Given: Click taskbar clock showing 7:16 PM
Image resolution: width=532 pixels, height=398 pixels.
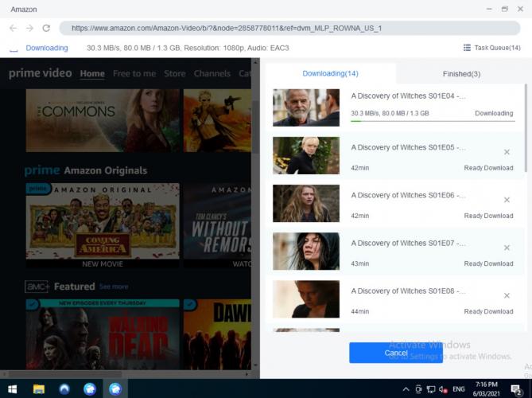Looking at the screenshot, I should pyautogui.click(x=486, y=389).
